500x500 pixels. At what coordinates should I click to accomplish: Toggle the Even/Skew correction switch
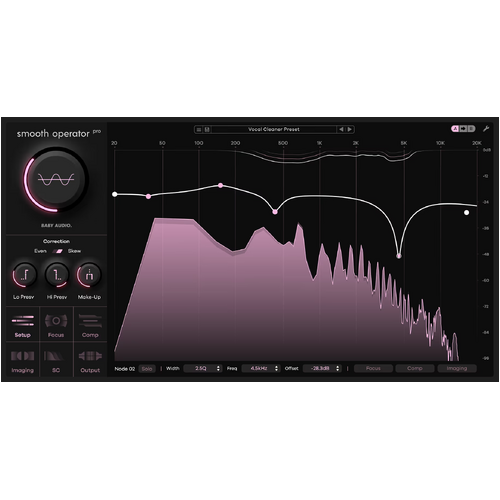[x=58, y=251]
